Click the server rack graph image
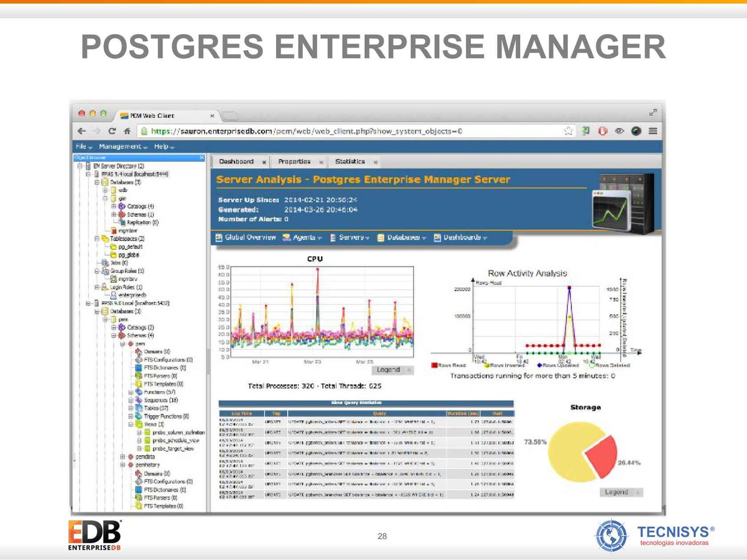 [x=622, y=205]
